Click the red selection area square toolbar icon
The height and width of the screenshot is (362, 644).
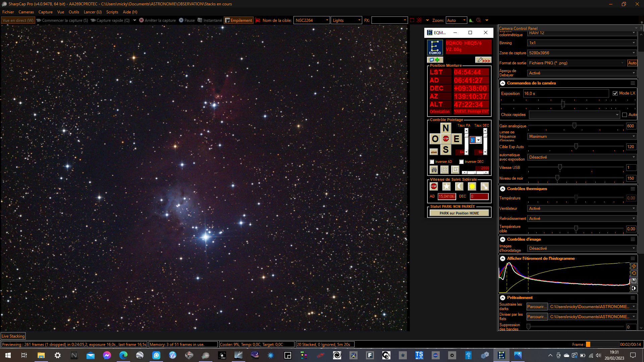coord(412,20)
